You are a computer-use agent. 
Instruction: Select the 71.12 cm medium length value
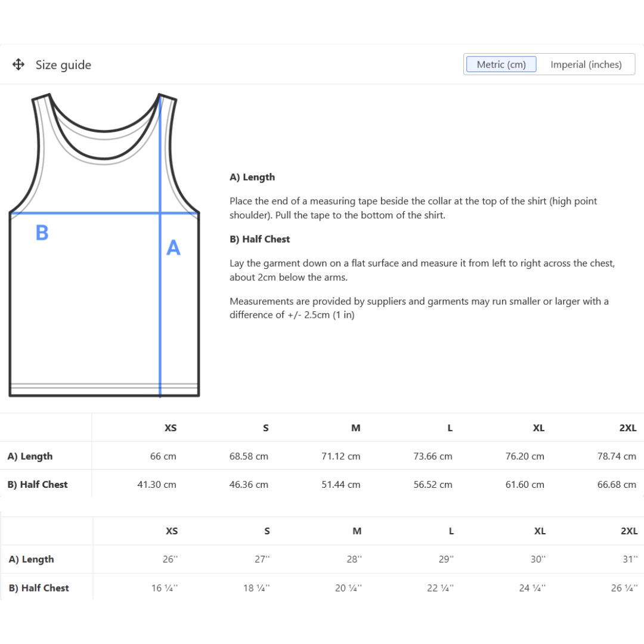(340, 456)
